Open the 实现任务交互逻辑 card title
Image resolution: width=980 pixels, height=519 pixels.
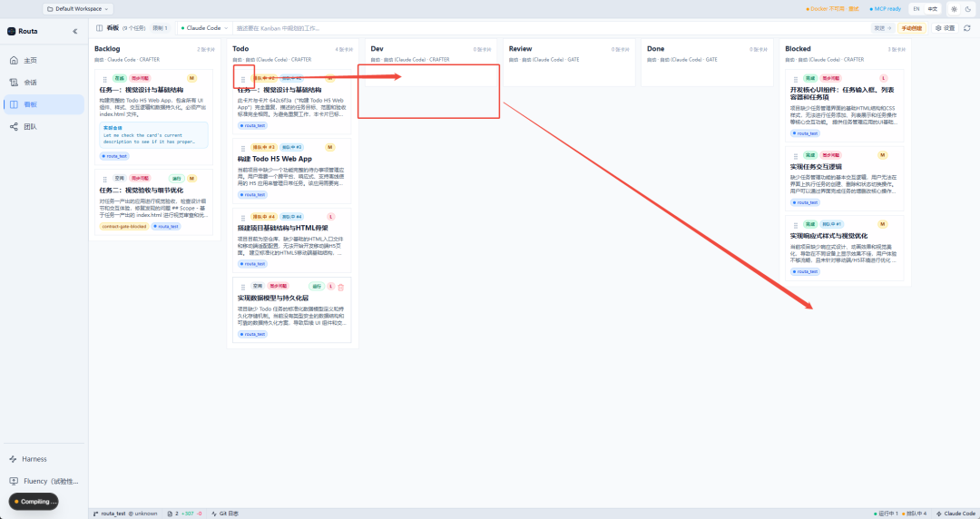817,167
